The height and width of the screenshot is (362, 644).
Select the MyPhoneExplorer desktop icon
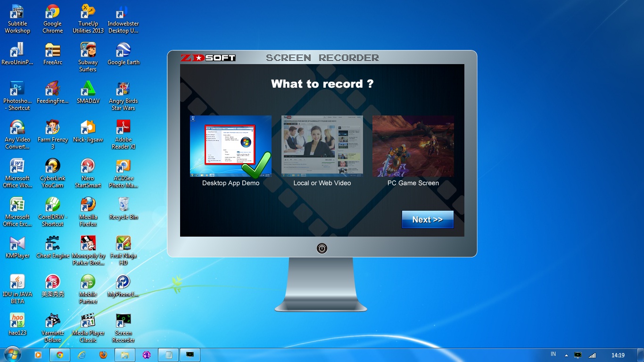[123, 286]
